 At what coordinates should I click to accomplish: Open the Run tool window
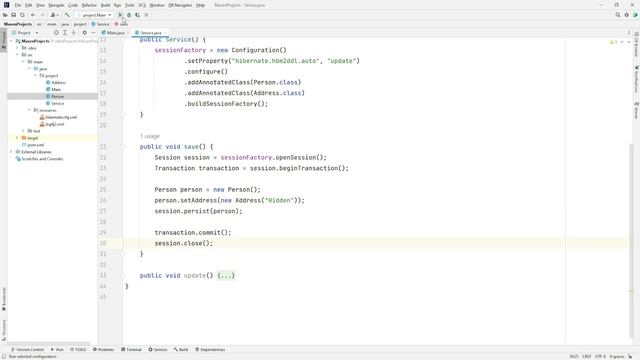pos(57,350)
